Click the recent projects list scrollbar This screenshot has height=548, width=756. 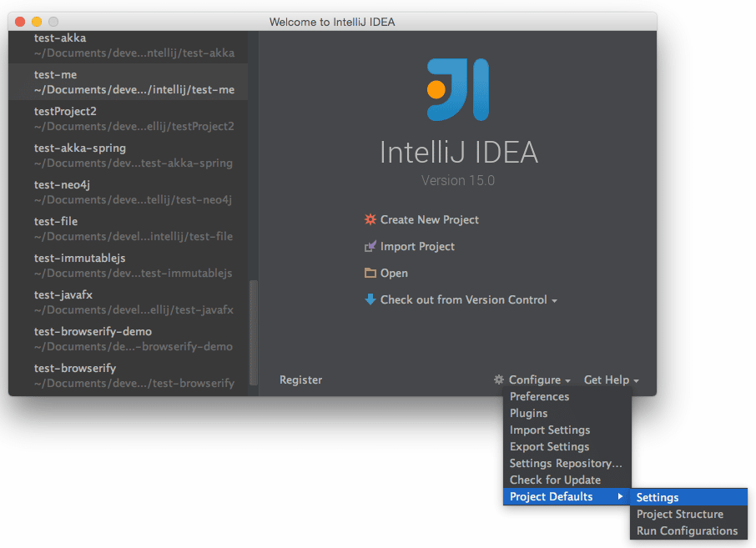coord(253,333)
